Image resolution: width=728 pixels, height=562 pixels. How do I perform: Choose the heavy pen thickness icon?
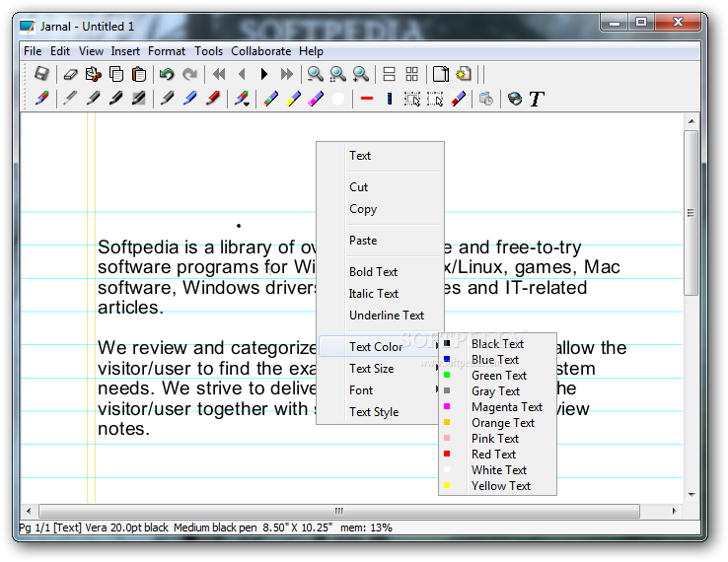116,99
